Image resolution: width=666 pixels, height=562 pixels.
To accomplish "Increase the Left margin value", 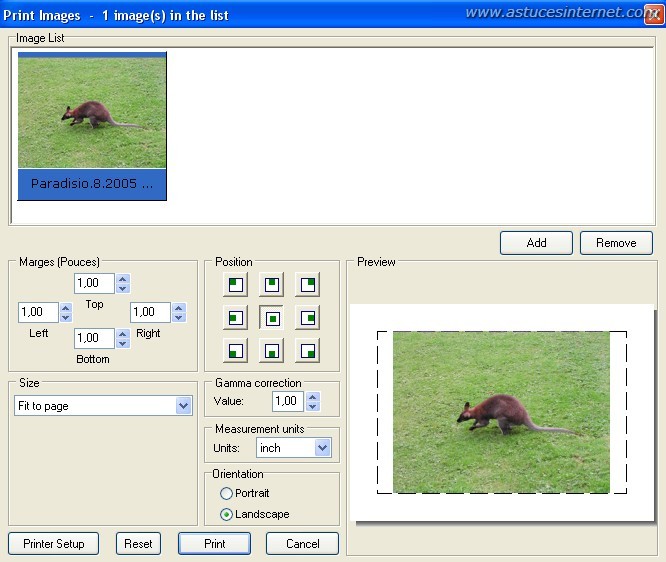I will pyautogui.click(x=66, y=308).
